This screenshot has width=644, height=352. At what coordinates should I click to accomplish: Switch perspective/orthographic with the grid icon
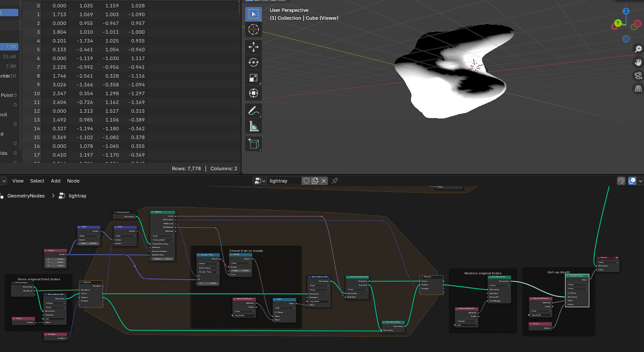[x=638, y=89]
